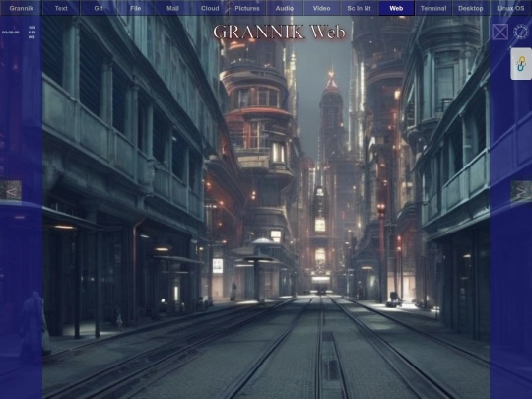
Task: Open the Audio tab
Action: pyautogui.click(x=285, y=8)
